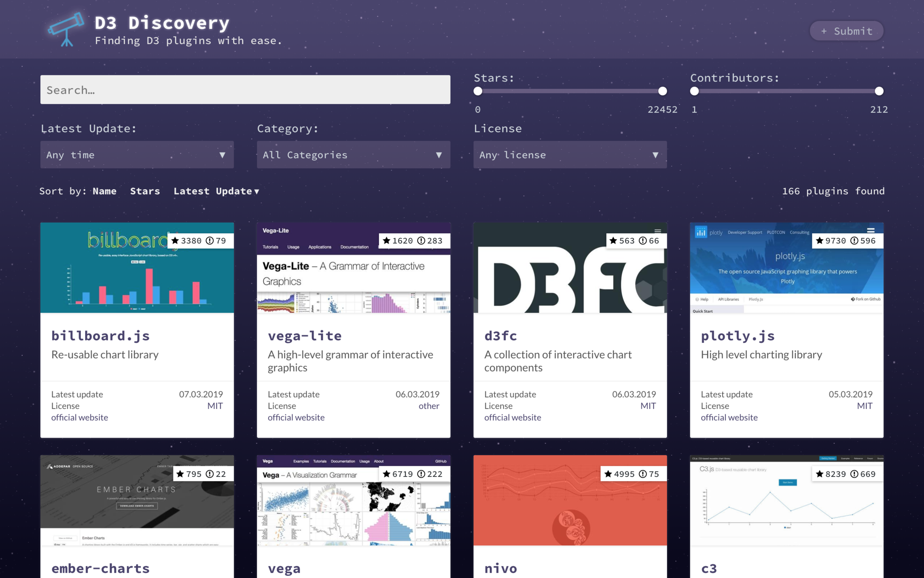
Task: Open billboard.js official website link
Action: click(80, 417)
